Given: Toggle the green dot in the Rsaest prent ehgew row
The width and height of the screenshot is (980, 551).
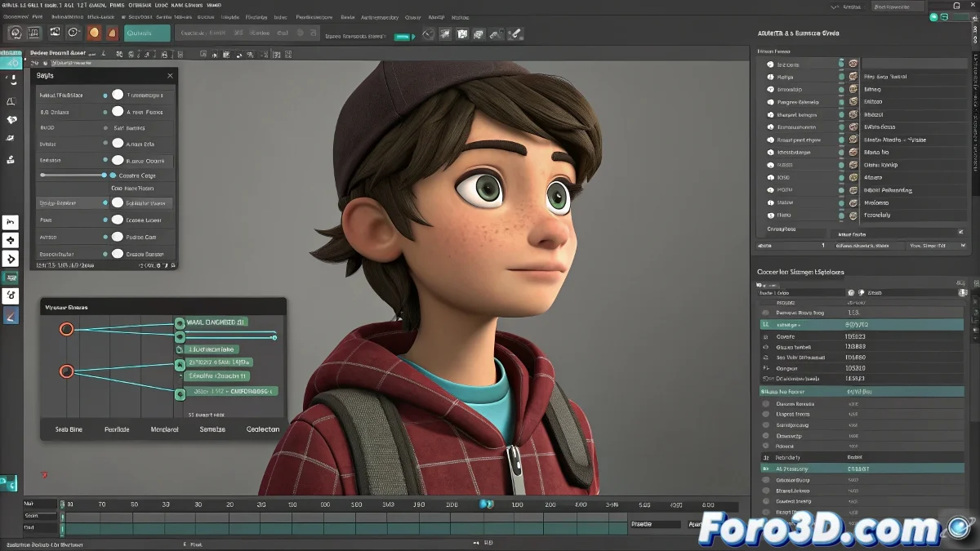Looking at the screenshot, I should pyautogui.click(x=841, y=140).
